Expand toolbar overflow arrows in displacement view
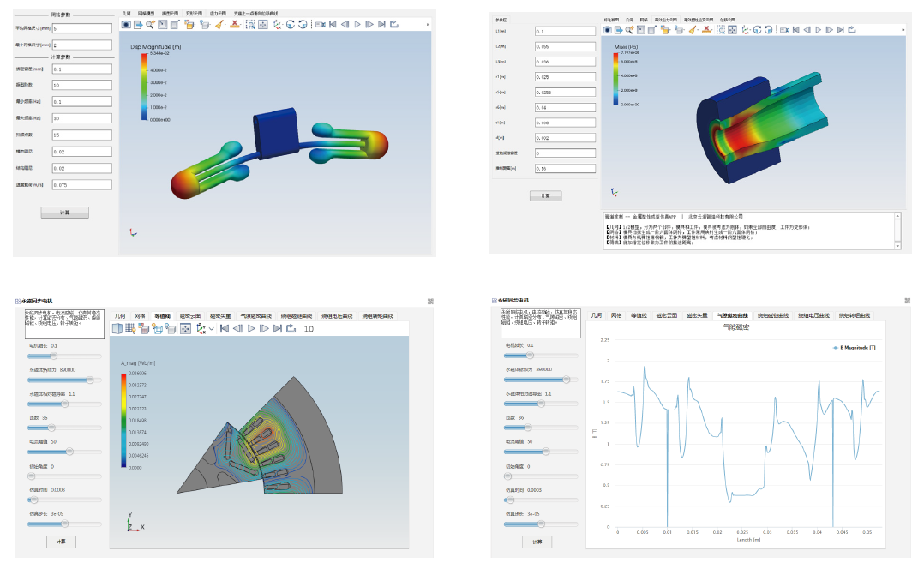The image size is (924, 569). (x=429, y=25)
